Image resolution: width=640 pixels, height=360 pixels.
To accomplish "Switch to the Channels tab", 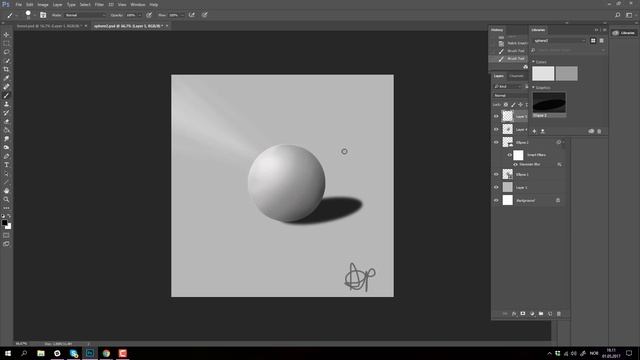I will (516, 76).
